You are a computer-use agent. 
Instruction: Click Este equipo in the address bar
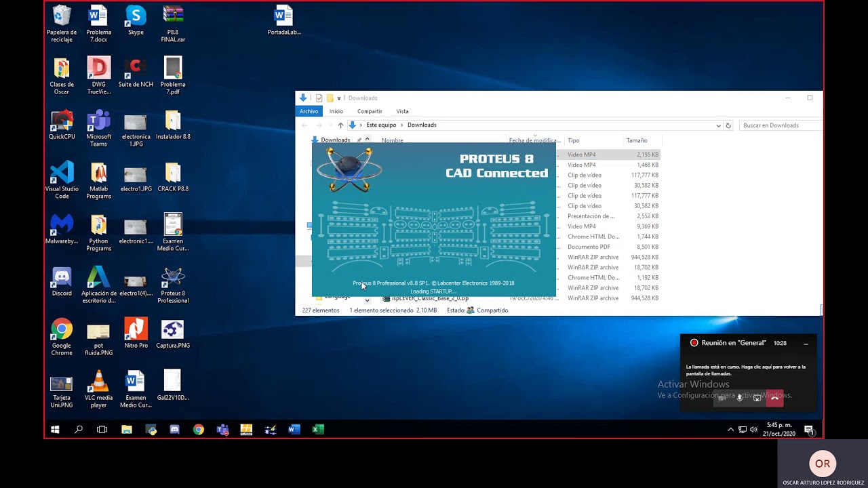pyautogui.click(x=381, y=125)
